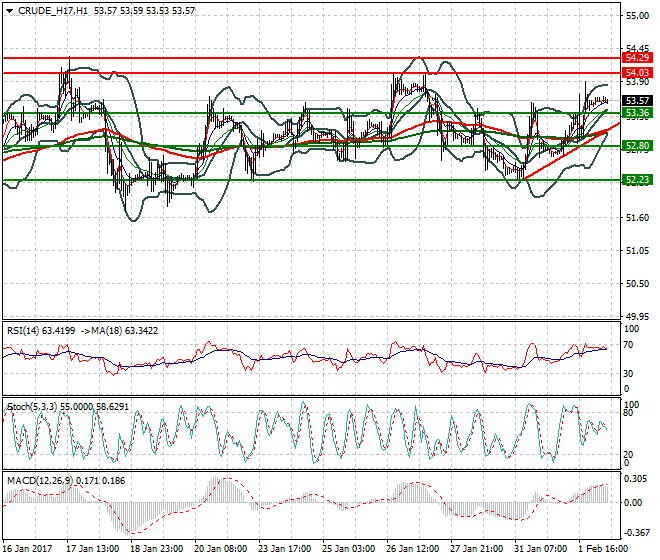The image size is (660, 560).
Task: Select the red 54.29 price level tag
Action: (x=637, y=58)
